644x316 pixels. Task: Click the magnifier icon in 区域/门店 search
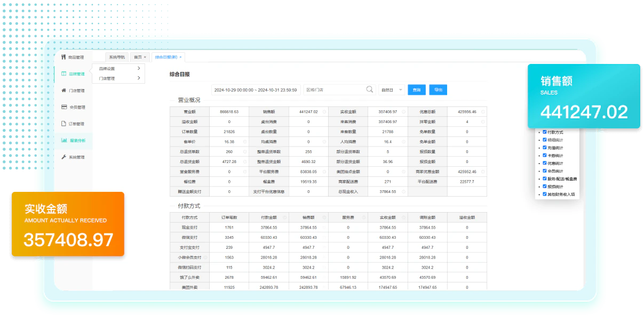click(x=370, y=90)
